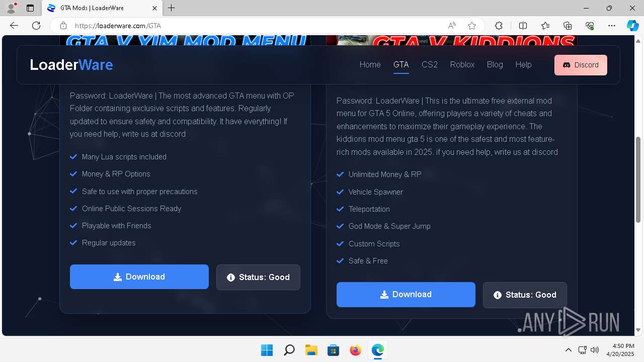Click the 'Playable with Friends' text

tap(117, 226)
